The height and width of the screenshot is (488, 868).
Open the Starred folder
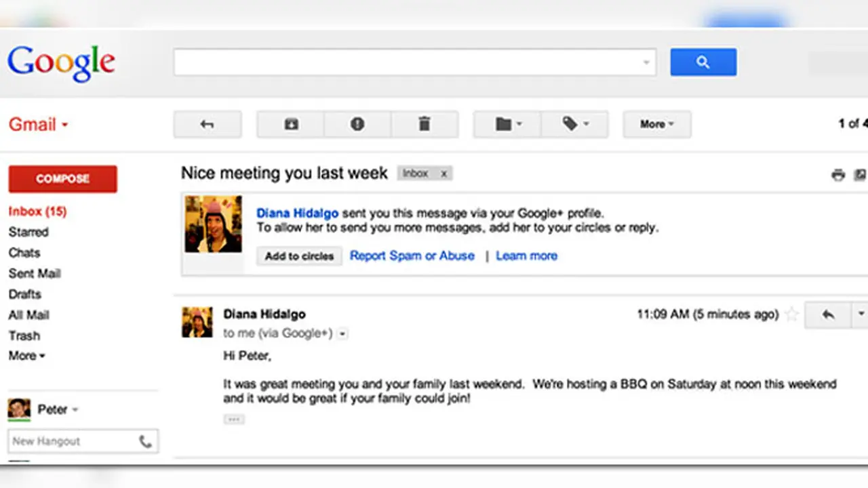click(x=28, y=232)
